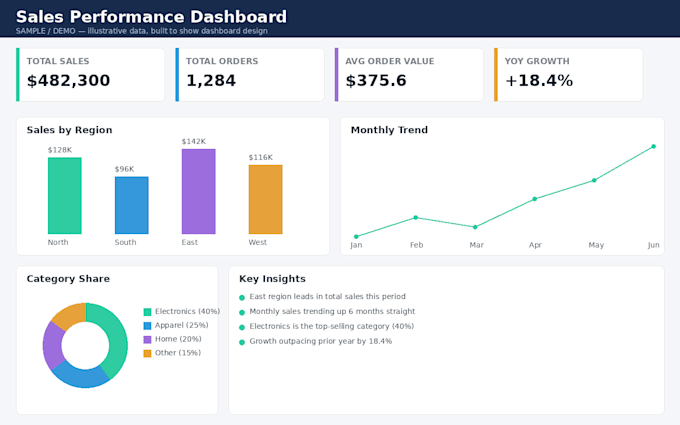This screenshot has height=425, width=680.
Task: Click the $142K value label
Action: click(x=194, y=141)
